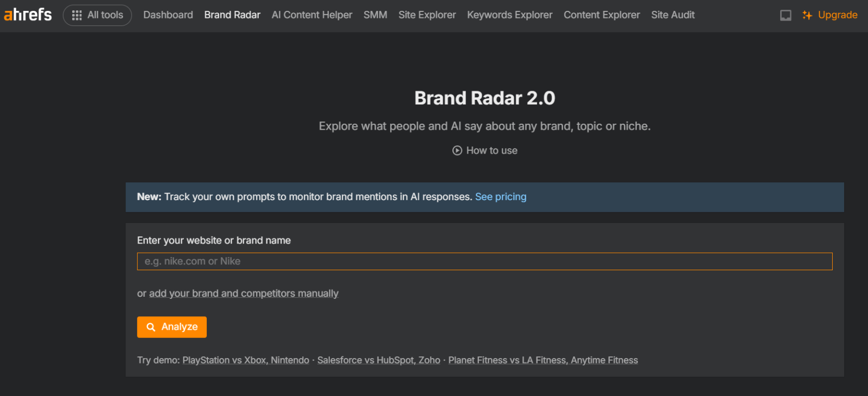The width and height of the screenshot is (868, 396).
Task: Click add your brand and competitors manually
Action: click(x=244, y=293)
